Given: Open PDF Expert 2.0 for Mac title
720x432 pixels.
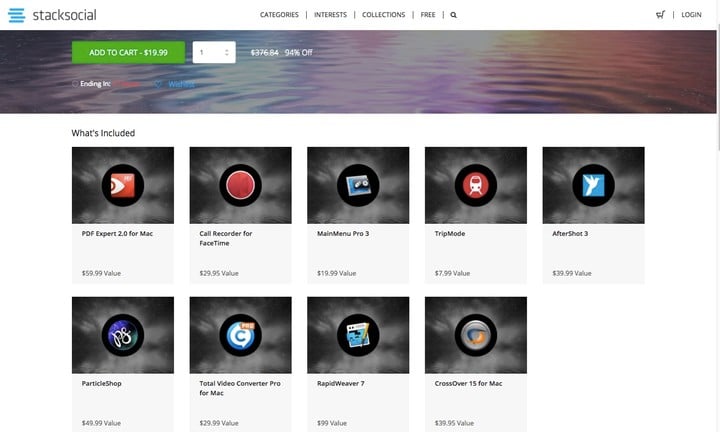Looking at the screenshot, I should 117,234.
